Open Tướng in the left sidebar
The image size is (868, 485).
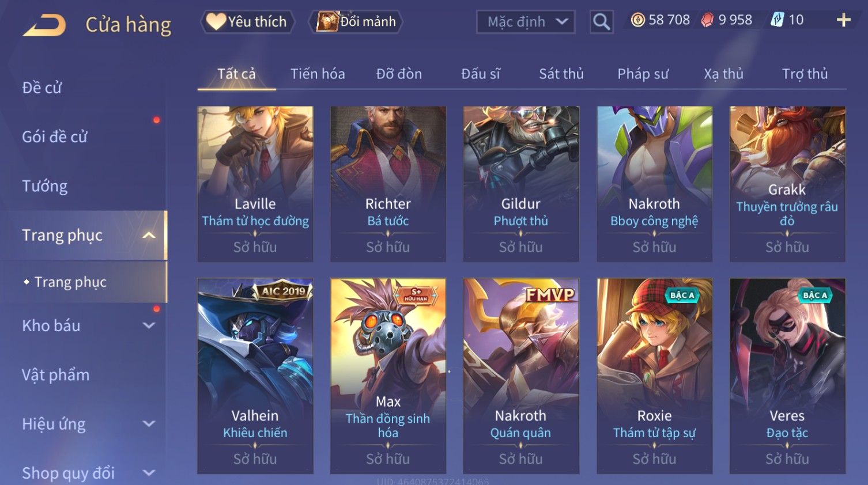(45, 186)
